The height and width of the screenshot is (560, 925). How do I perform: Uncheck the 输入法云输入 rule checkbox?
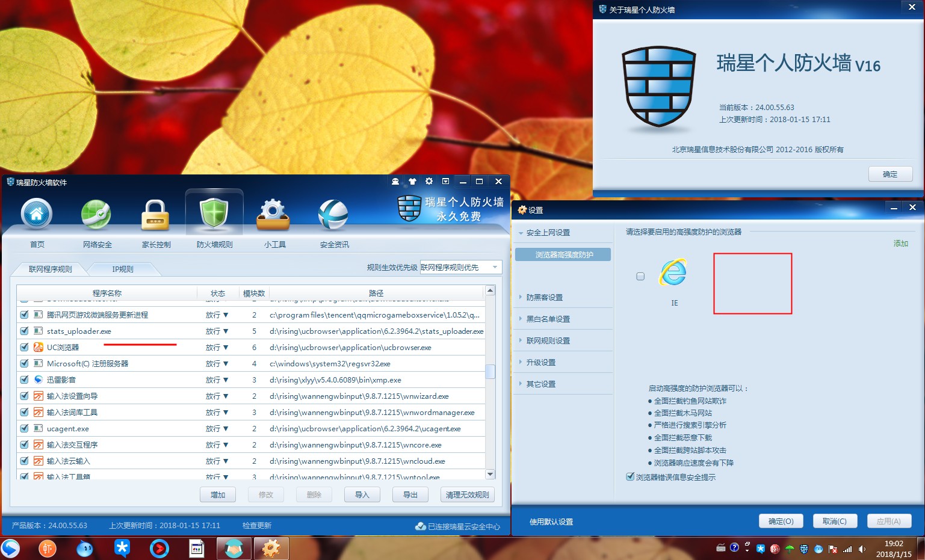(x=24, y=461)
